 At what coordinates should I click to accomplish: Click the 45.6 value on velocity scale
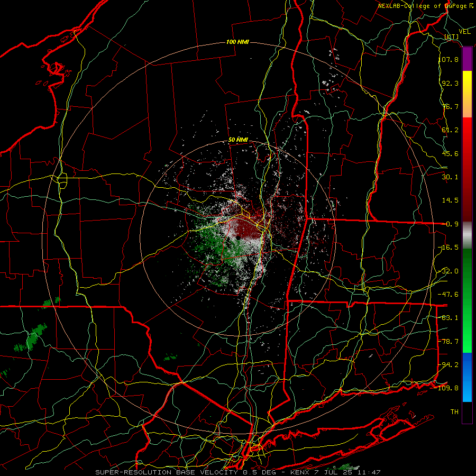pyautogui.click(x=450, y=153)
